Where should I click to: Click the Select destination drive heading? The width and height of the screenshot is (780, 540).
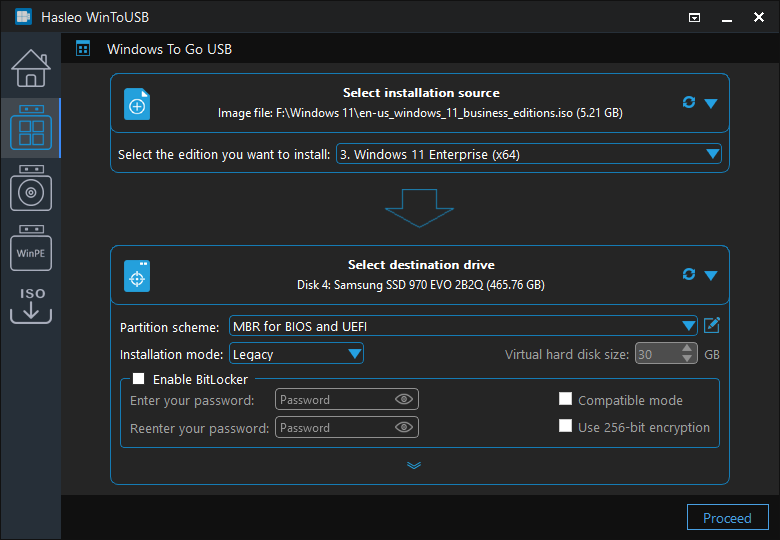coord(421,265)
